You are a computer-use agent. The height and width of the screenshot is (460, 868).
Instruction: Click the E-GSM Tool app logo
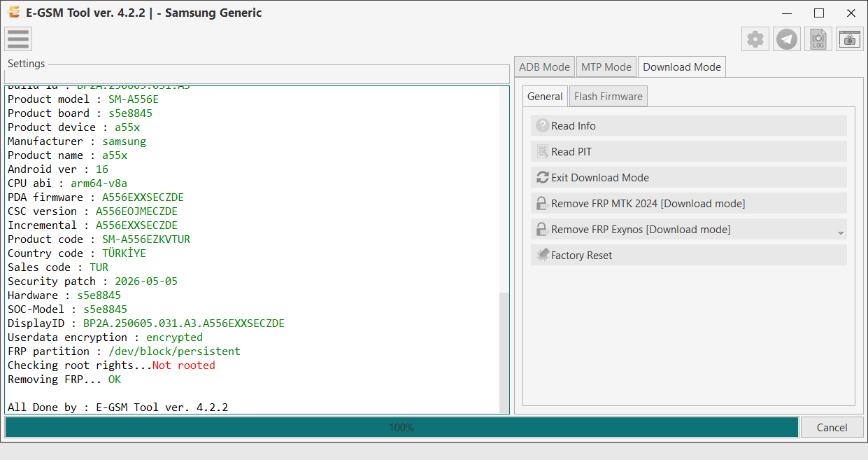pyautogui.click(x=13, y=13)
